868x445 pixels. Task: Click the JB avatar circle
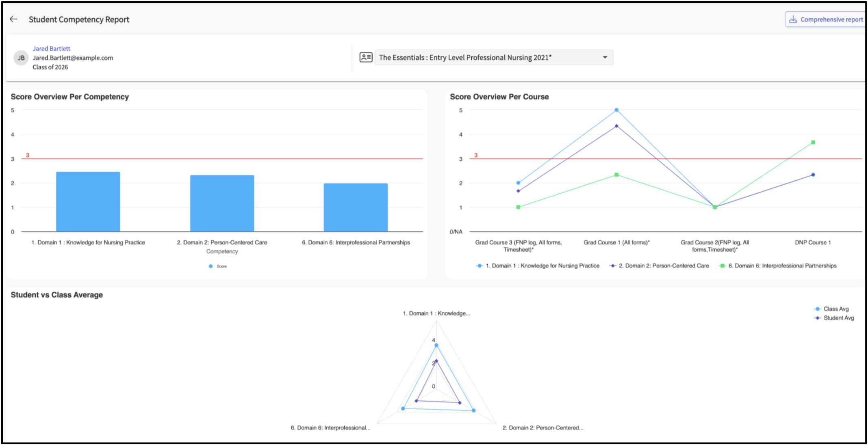[21, 58]
